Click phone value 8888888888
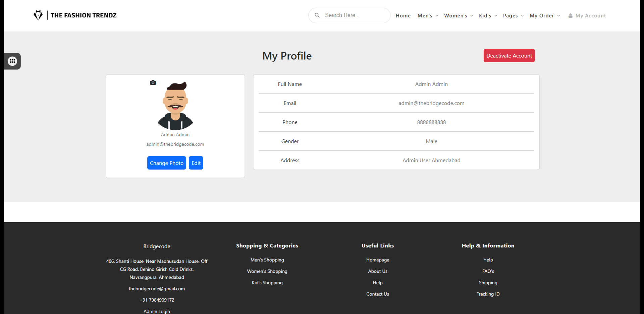This screenshot has height=314, width=644. point(431,122)
